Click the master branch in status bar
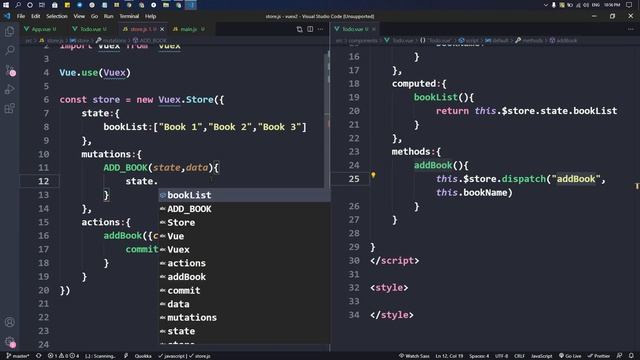The width and height of the screenshot is (640, 360). 18,356
